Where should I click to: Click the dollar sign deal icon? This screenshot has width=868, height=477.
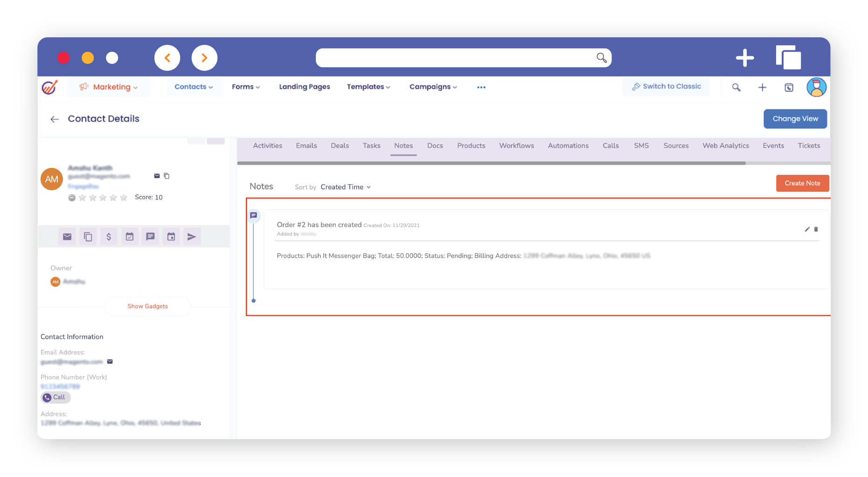[109, 237]
